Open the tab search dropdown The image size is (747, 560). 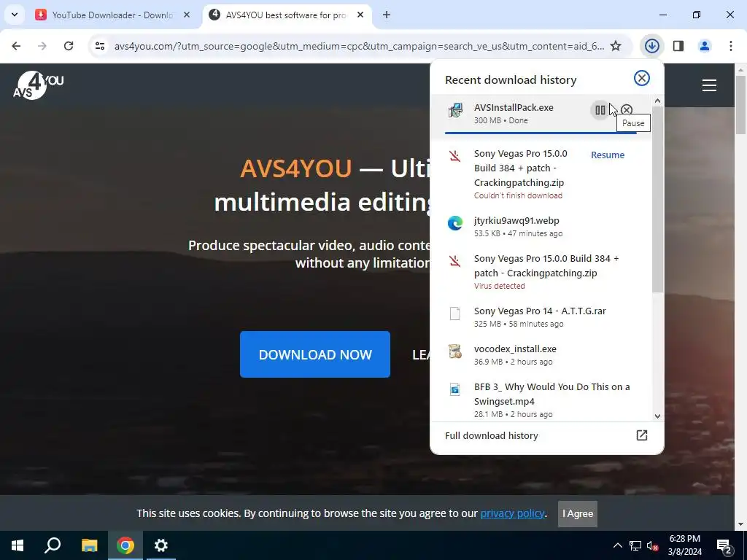click(x=15, y=15)
